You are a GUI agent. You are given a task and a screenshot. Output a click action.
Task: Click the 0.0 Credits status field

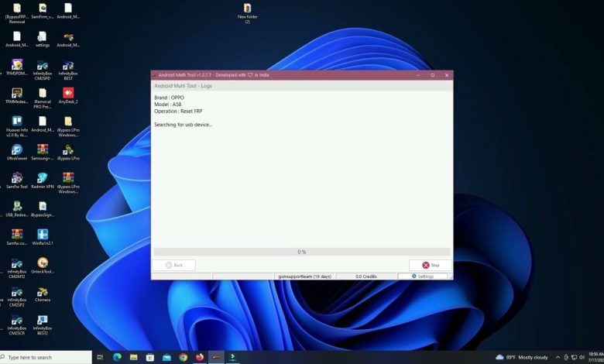(365, 276)
